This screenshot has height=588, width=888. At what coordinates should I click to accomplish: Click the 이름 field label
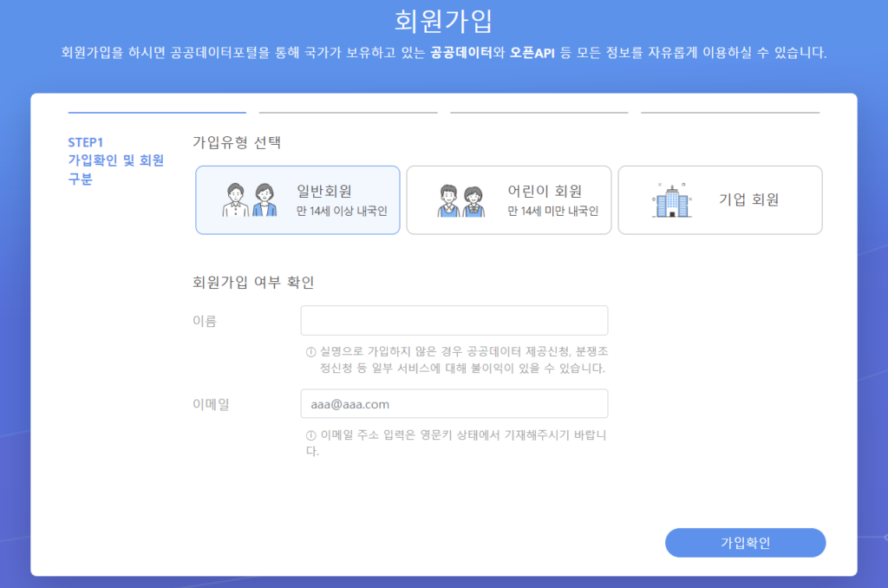(x=204, y=321)
